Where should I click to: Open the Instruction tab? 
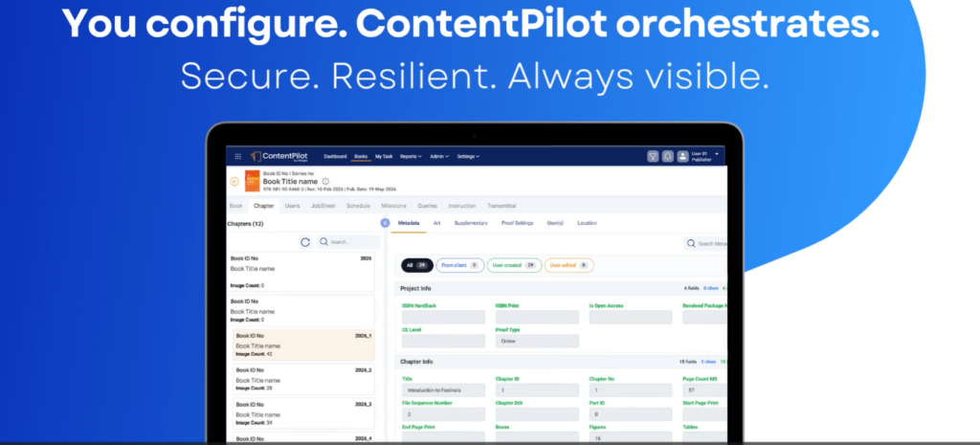click(462, 206)
